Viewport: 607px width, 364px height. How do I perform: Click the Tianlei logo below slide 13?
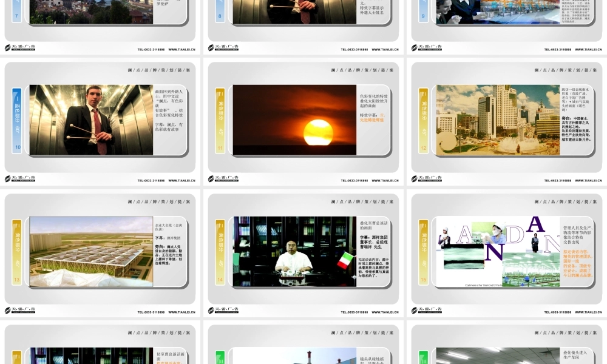click(20, 310)
